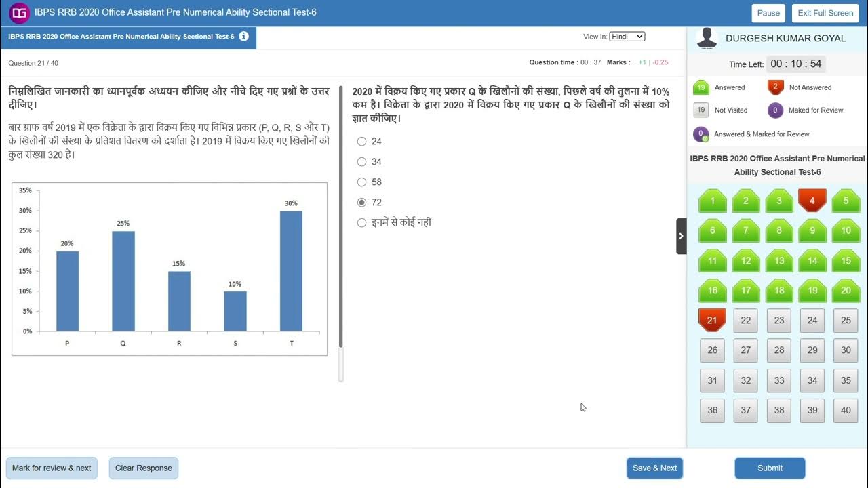Go to question 1 in palette
Image resolution: width=868 pixels, height=488 pixels.
click(712, 201)
